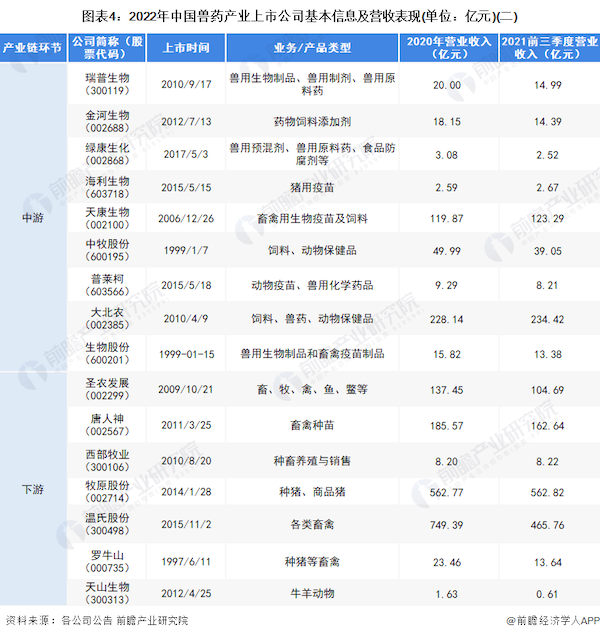The image size is (600, 637).
Task: Click the 2020年营业收入 column header
Action: point(449,48)
